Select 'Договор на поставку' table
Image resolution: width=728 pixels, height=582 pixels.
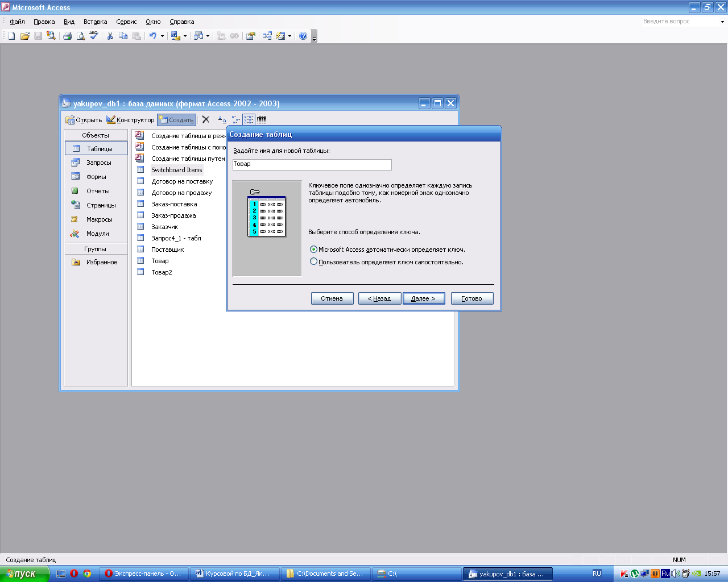click(x=182, y=181)
